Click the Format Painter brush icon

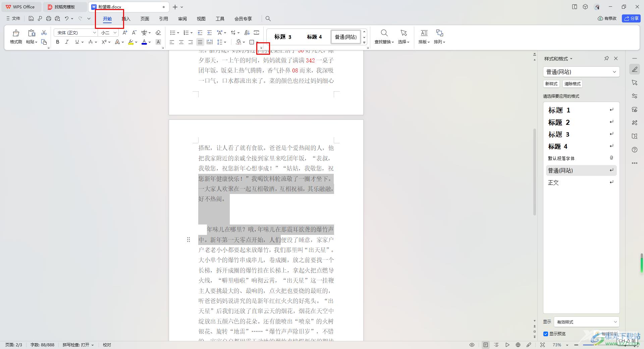coord(16,33)
